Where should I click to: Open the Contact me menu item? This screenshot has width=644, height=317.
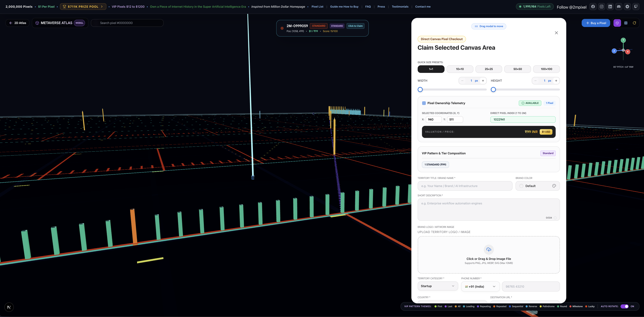click(x=423, y=7)
